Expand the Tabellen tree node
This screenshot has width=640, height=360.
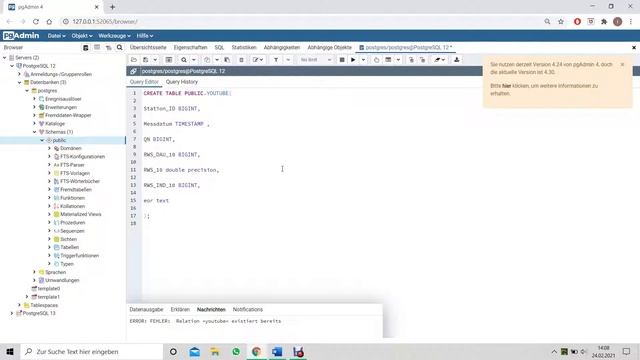click(x=49, y=247)
